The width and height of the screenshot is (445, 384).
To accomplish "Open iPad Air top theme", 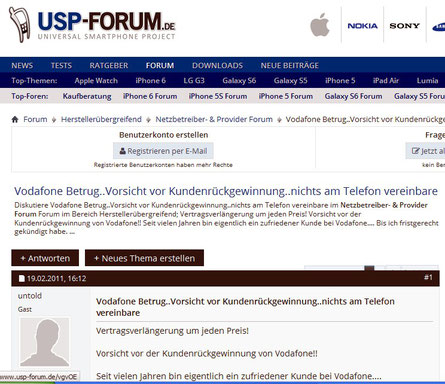I will coord(386,81).
